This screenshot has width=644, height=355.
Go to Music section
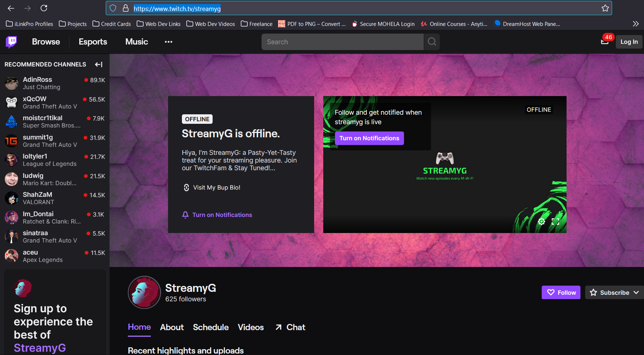(x=137, y=42)
